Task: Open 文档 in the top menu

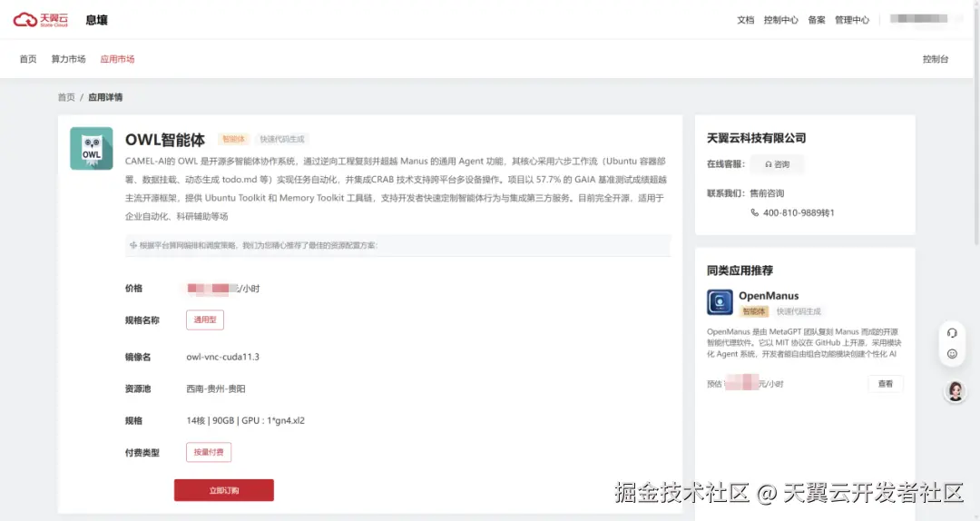Action: pos(746,20)
